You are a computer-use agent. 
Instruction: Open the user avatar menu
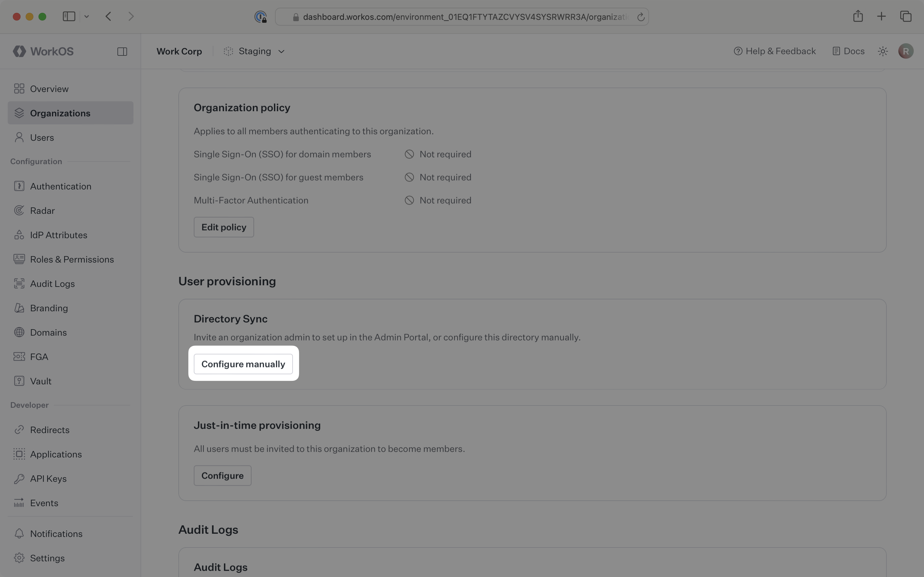pos(906,51)
